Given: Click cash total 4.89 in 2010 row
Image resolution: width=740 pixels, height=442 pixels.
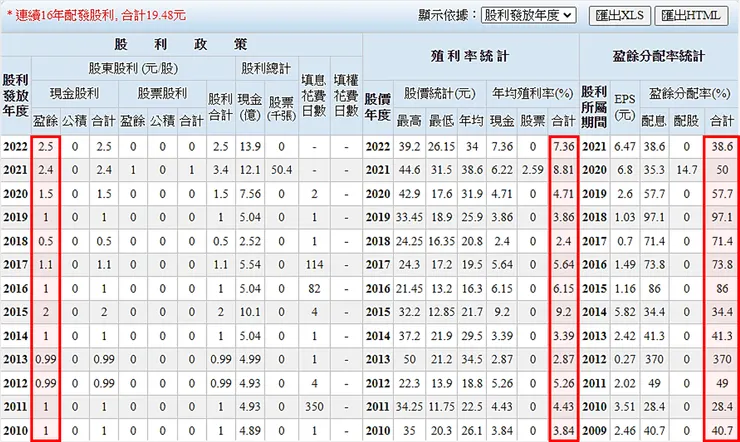Looking at the screenshot, I should tap(250, 431).
